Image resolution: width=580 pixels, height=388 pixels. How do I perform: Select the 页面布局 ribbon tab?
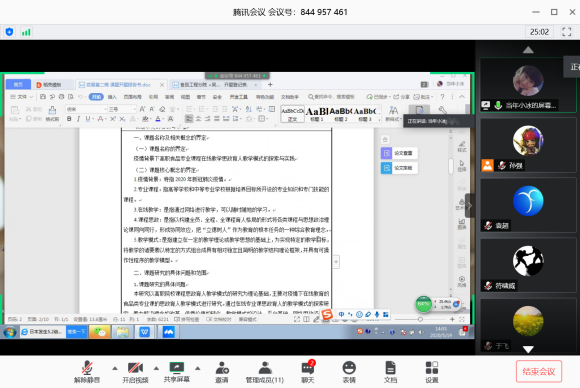(132, 97)
